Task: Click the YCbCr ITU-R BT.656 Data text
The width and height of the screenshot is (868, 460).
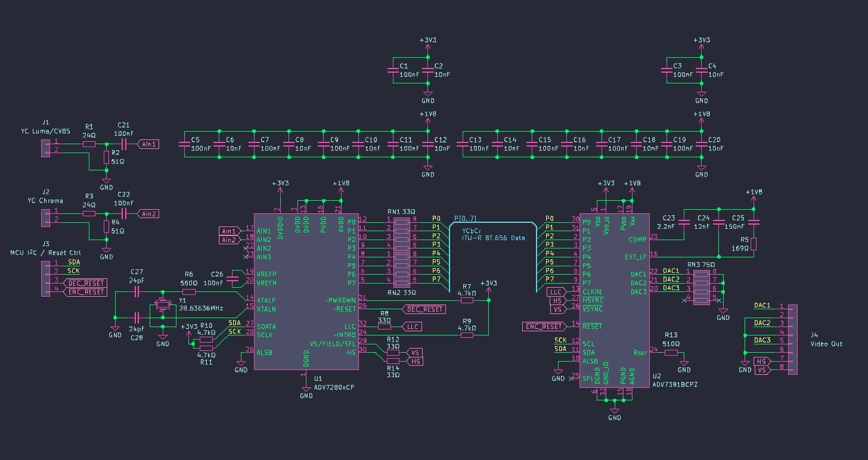Action: point(494,234)
